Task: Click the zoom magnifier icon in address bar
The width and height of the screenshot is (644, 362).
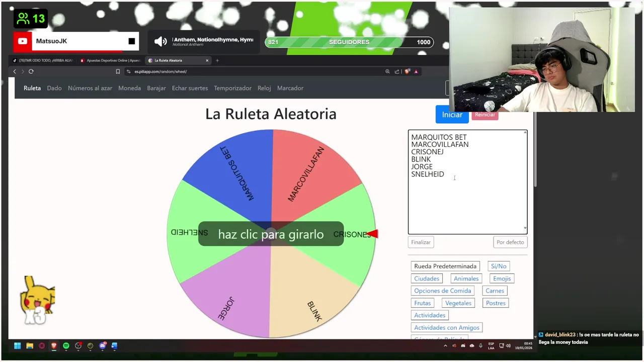Action: point(387,71)
